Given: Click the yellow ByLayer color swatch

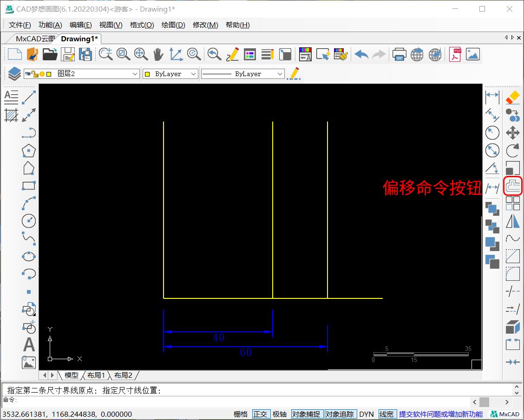Looking at the screenshot, I should click(148, 73).
